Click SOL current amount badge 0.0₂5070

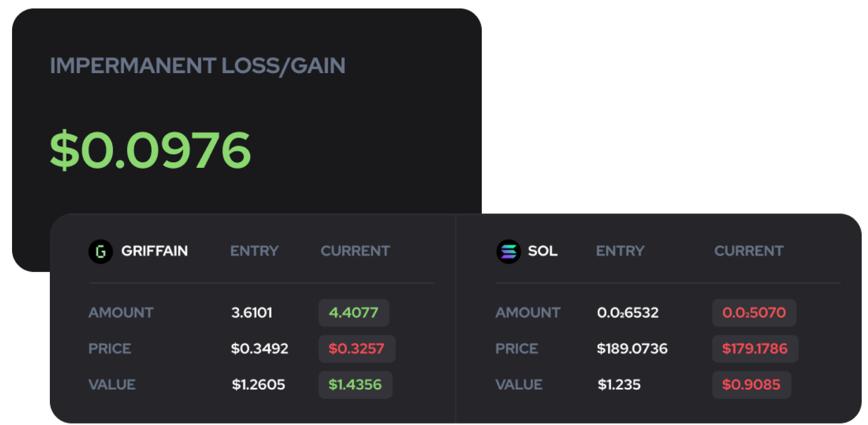tap(754, 312)
